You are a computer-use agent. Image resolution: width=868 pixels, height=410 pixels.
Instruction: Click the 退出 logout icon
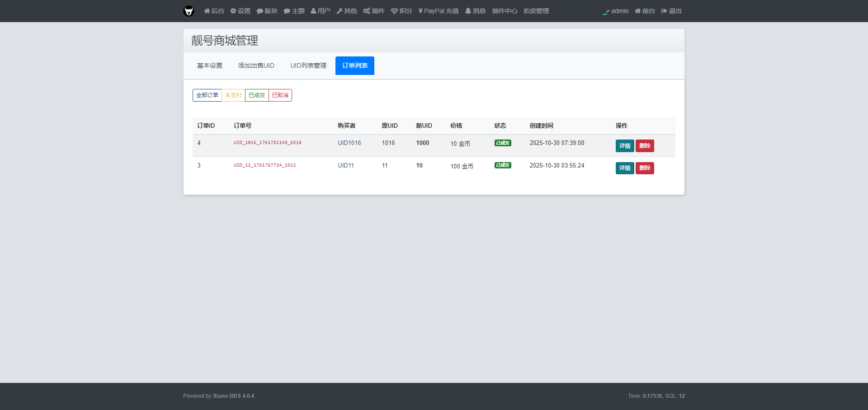coord(671,11)
